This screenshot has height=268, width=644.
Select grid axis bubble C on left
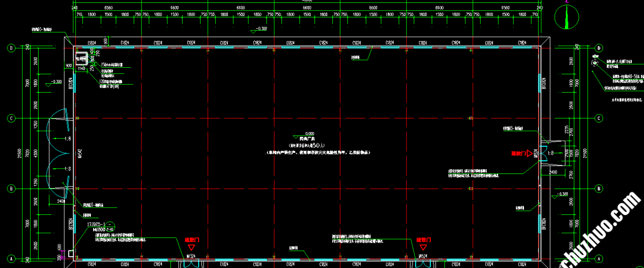pyautogui.click(x=11, y=118)
